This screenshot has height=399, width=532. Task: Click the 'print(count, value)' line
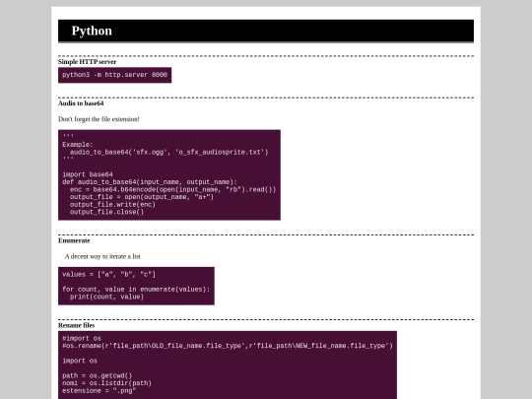point(106,297)
